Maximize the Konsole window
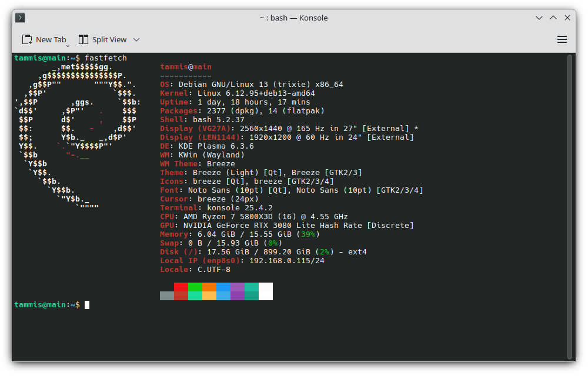The width and height of the screenshot is (588, 376). tap(553, 18)
